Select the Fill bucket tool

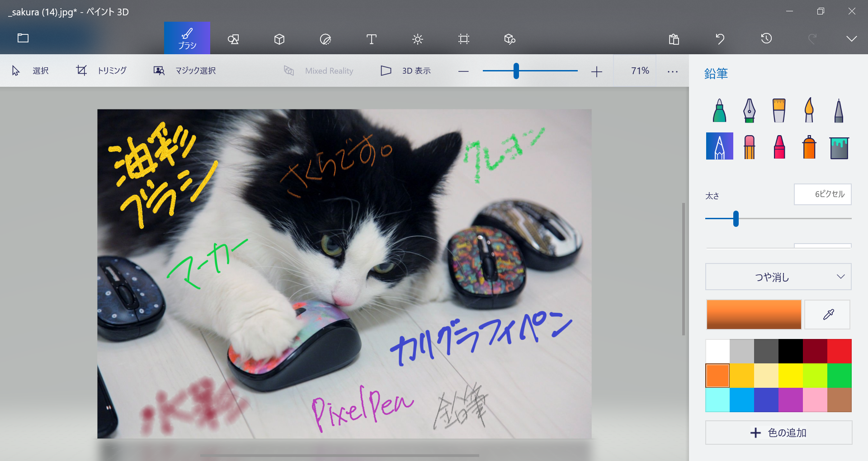[x=839, y=147]
